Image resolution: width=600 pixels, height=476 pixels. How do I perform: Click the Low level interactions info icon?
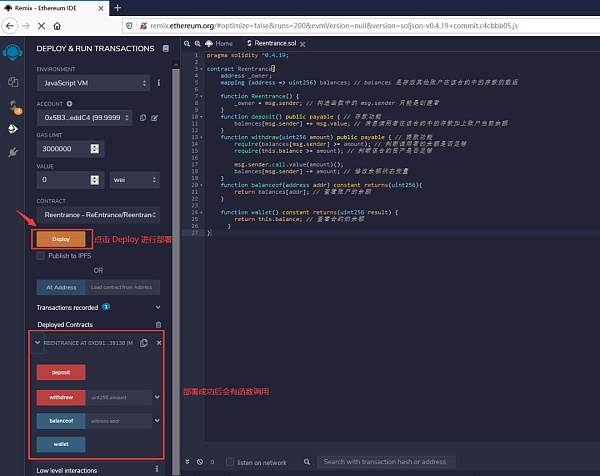tap(156, 469)
